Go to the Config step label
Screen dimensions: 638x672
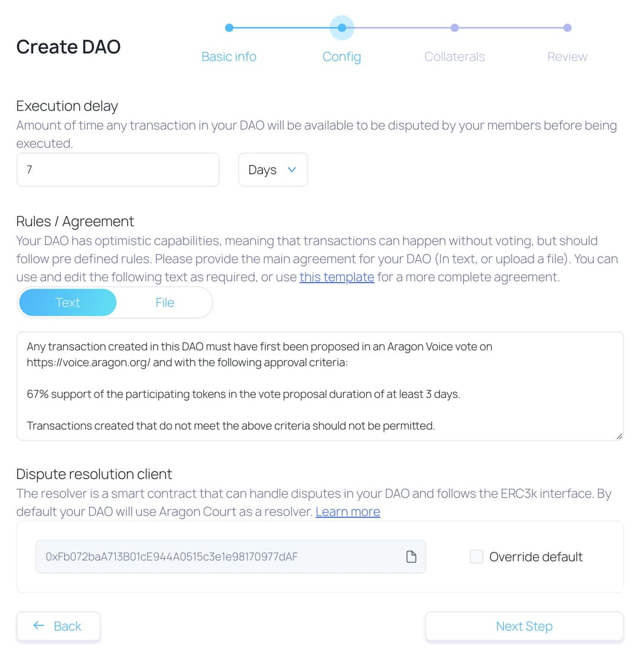click(x=341, y=56)
